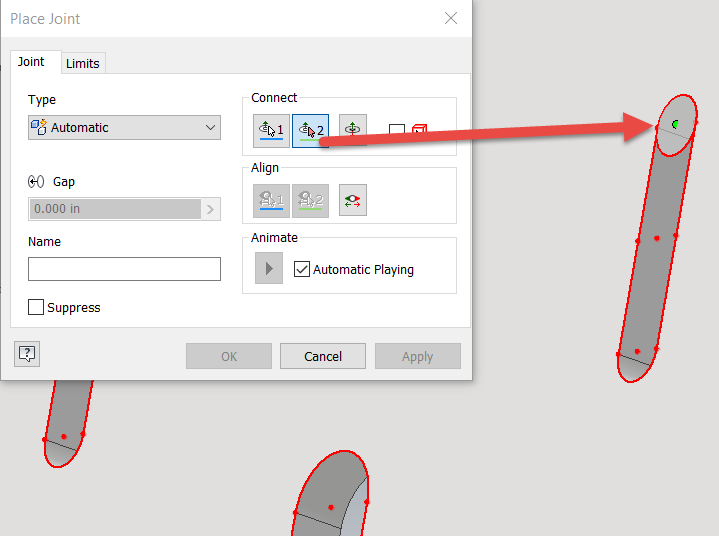Enable the Suppress checkbox
Screen dimensions: 719x536
[36, 307]
